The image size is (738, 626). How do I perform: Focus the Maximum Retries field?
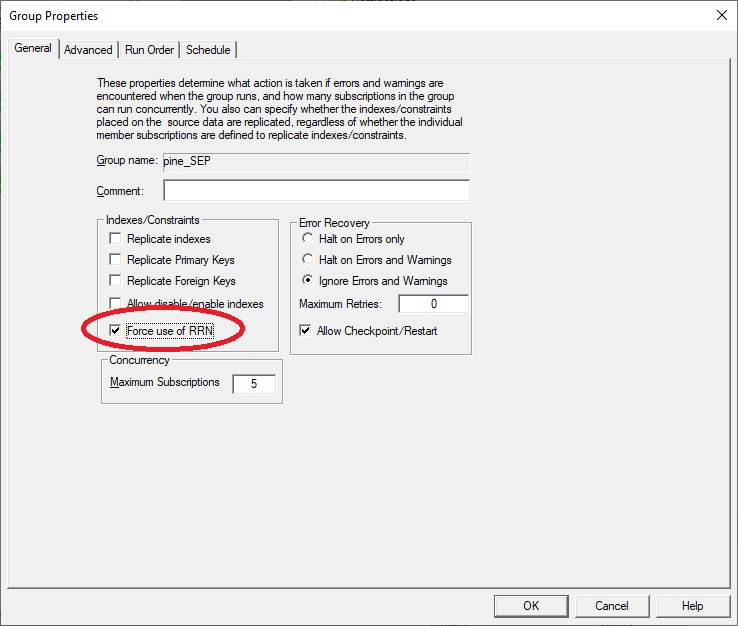pyautogui.click(x=433, y=304)
